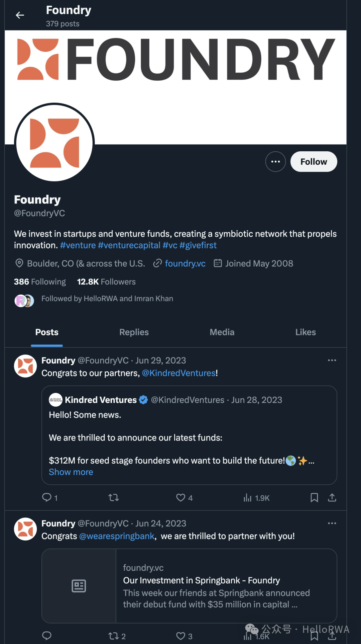Expand quoted tweet with Show more

pyautogui.click(x=71, y=472)
